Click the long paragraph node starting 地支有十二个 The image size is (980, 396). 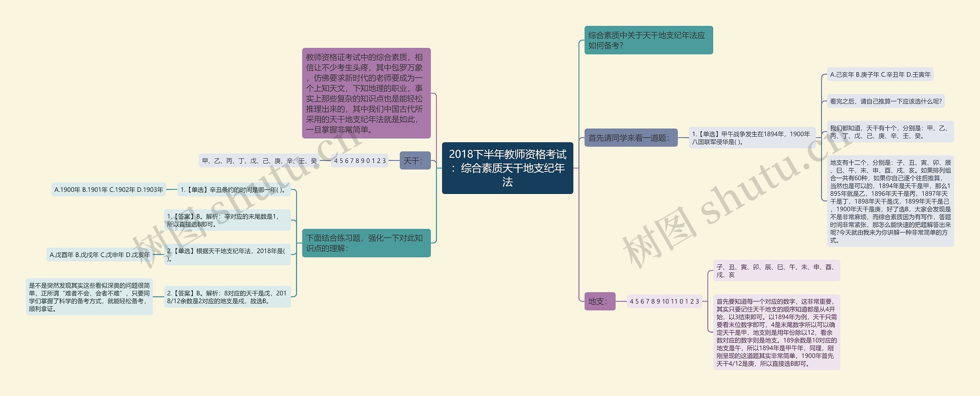890,201
